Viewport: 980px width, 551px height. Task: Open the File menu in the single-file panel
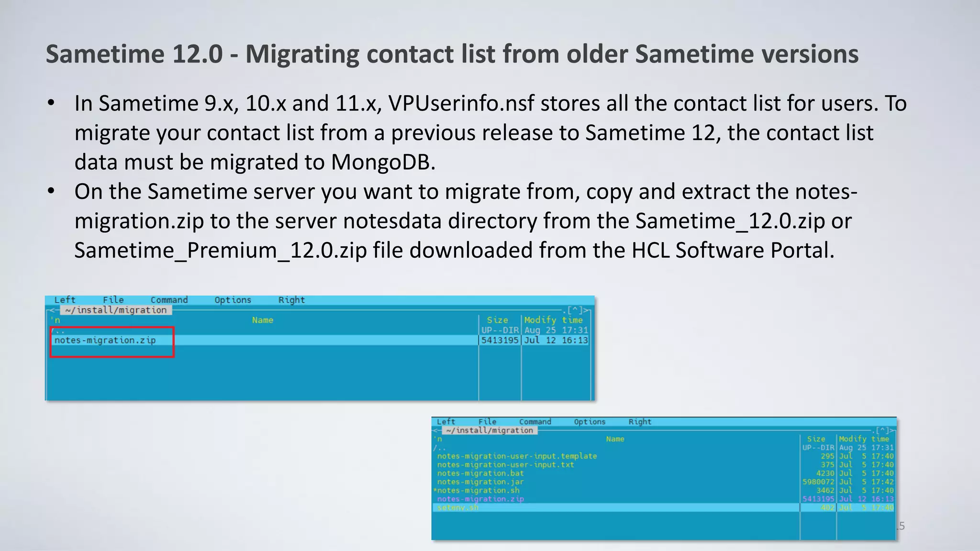pos(113,300)
